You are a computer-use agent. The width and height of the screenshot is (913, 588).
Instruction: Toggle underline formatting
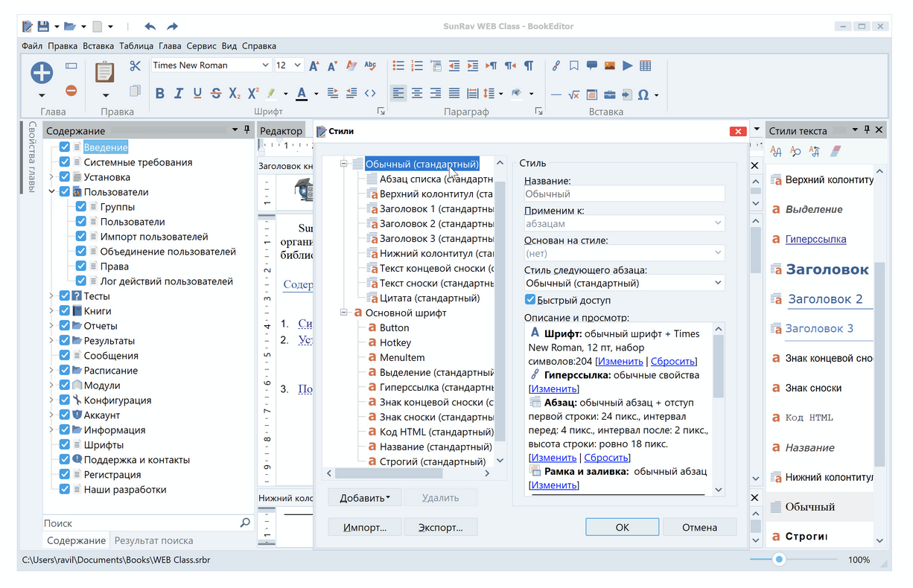point(197,93)
